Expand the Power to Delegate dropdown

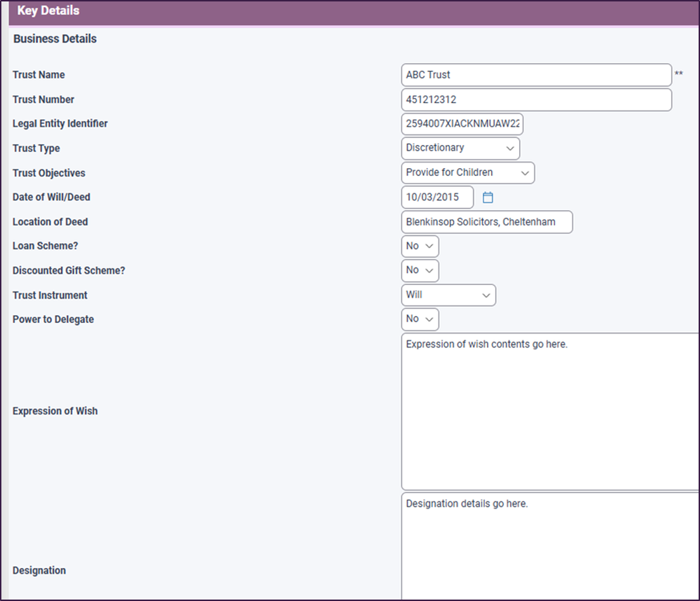click(420, 319)
